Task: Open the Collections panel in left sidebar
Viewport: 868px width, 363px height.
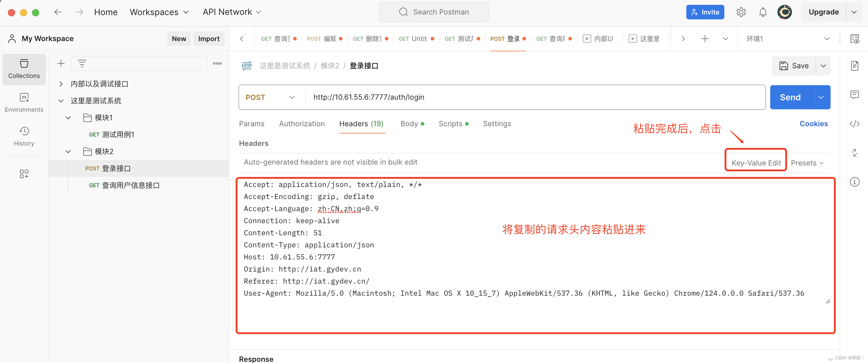Action: click(x=24, y=69)
